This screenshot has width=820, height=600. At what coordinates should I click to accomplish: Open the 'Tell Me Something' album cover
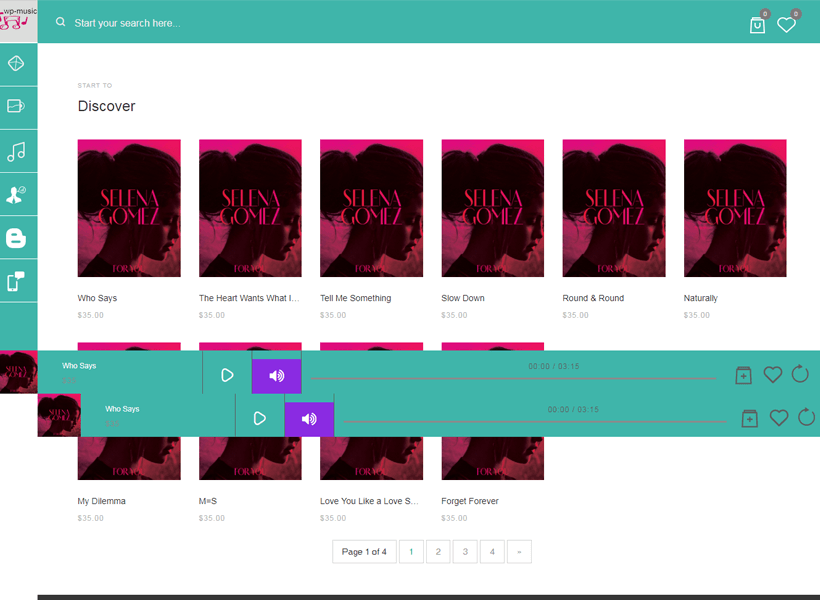[371, 208]
